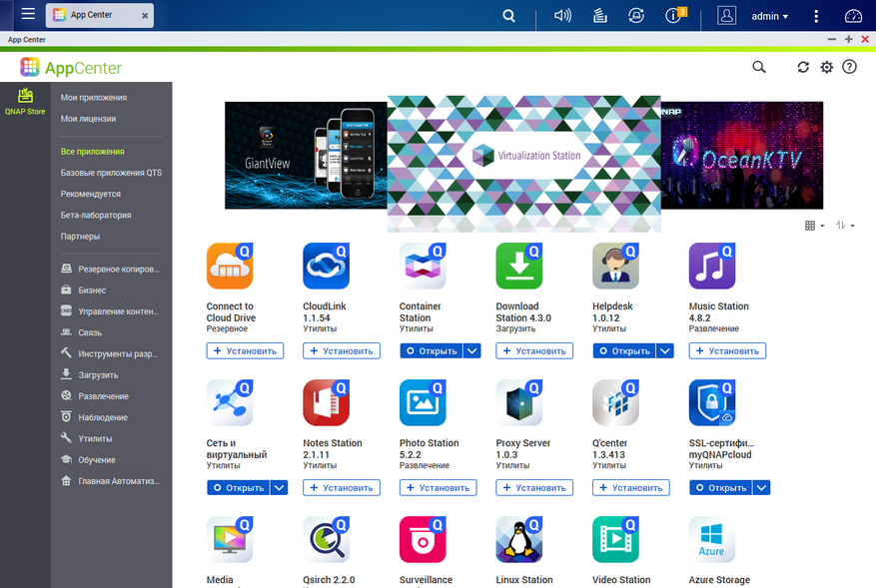876x588 pixels.
Task: Select Партнеры category
Action: [80, 237]
